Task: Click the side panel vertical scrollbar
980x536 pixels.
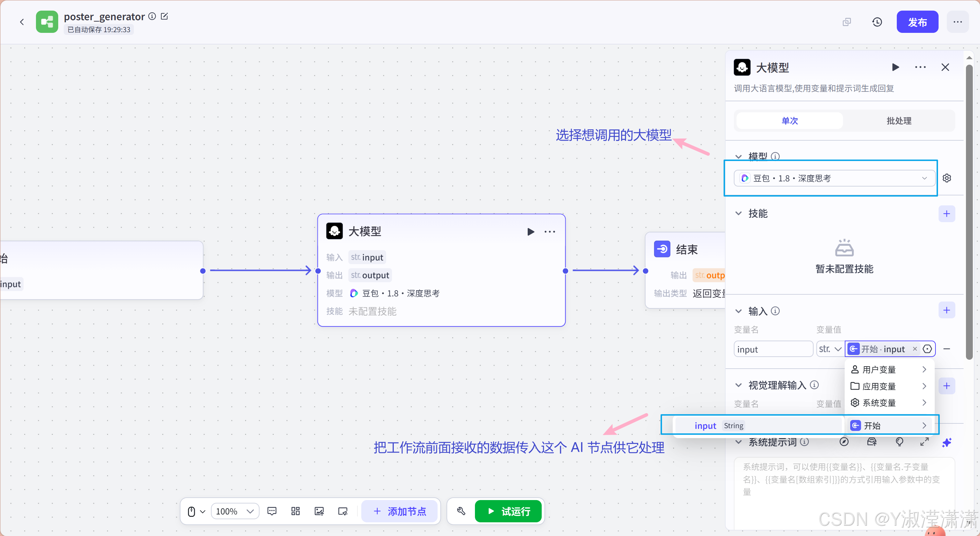Action: click(x=969, y=212)
